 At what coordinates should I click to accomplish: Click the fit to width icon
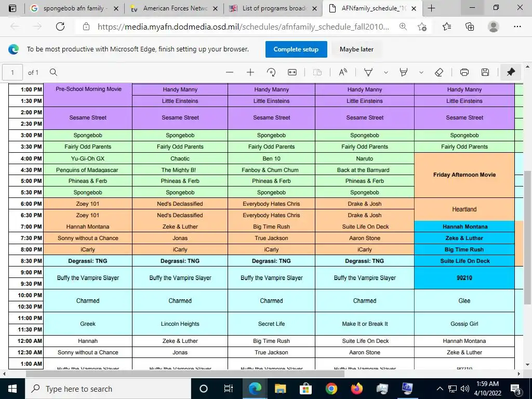[x=292, y=72]
